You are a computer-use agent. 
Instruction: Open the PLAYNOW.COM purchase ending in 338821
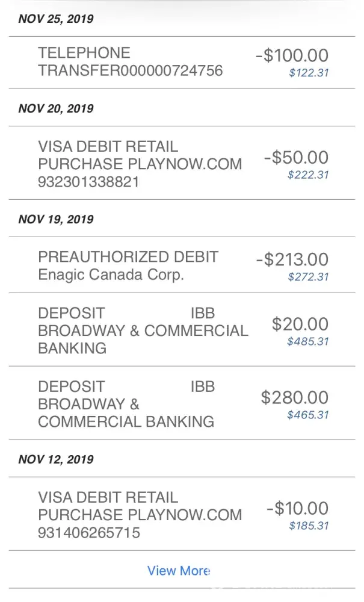(x=140, y=164)
